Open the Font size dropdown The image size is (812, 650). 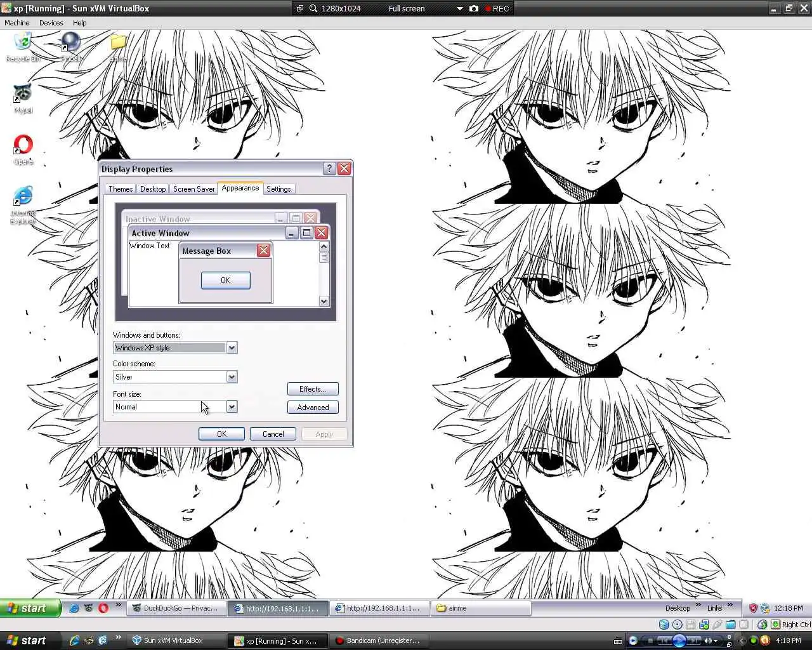(232, 406)
